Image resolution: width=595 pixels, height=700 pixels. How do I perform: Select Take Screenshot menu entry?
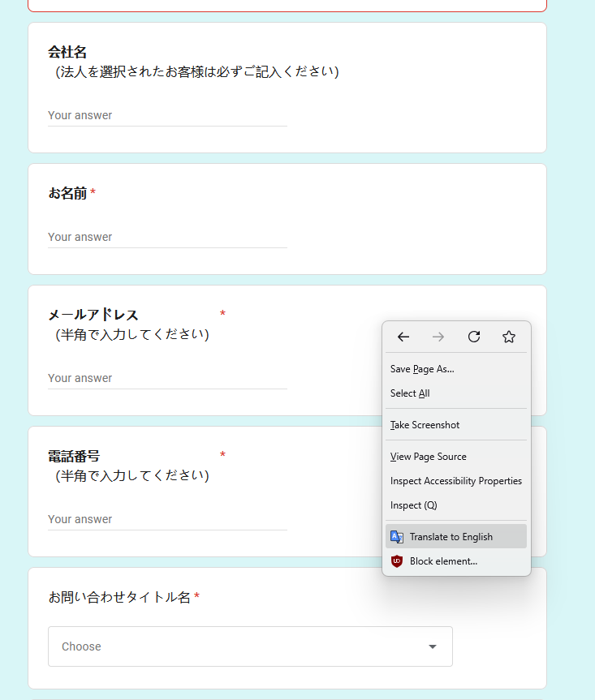pos(456,424)
